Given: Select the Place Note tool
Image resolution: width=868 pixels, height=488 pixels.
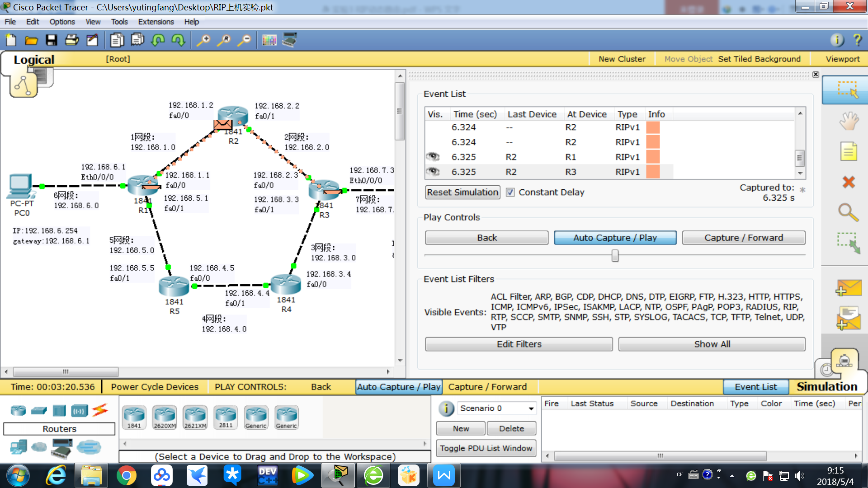Looking at the screenshot, I should [848, 151].
